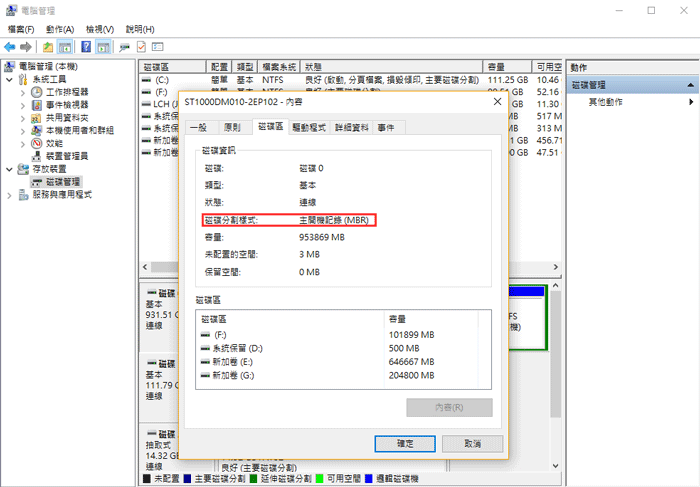Select 事件檢視器 (Event Viewer) in tree

[66, 104]
